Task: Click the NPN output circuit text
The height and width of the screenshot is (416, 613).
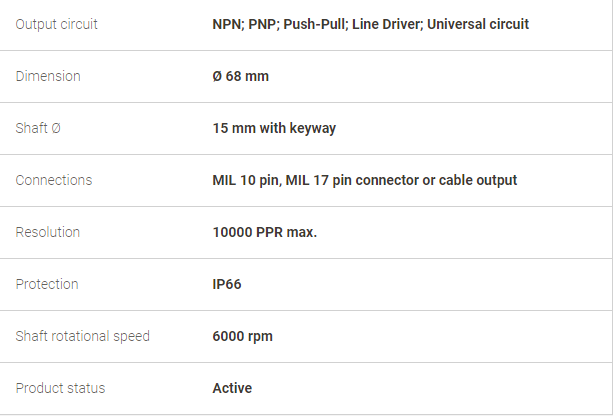Action: 227,24
